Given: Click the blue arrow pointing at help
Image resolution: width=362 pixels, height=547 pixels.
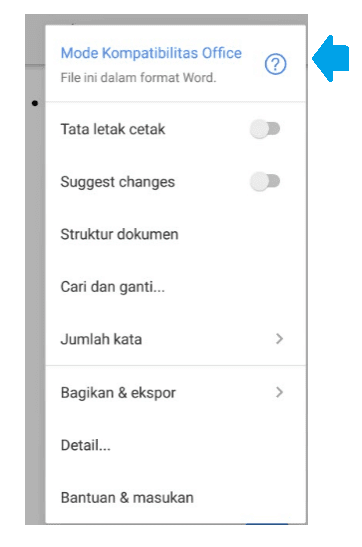Looking at the screenshot, I should (x=330, y=59).
